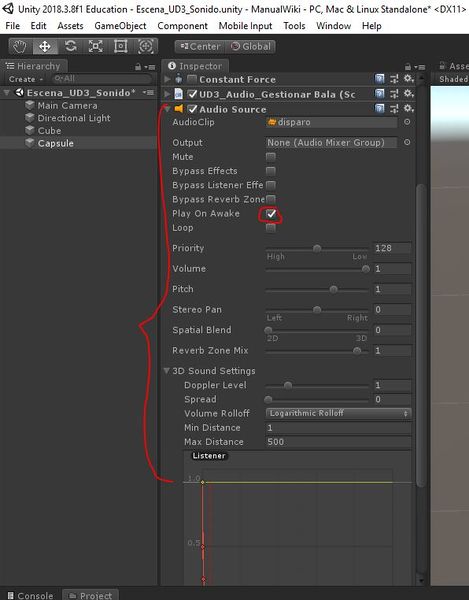This screenshot has height=600, width=469.
Task: Click the Pitch slider handle
Action: 334,289
